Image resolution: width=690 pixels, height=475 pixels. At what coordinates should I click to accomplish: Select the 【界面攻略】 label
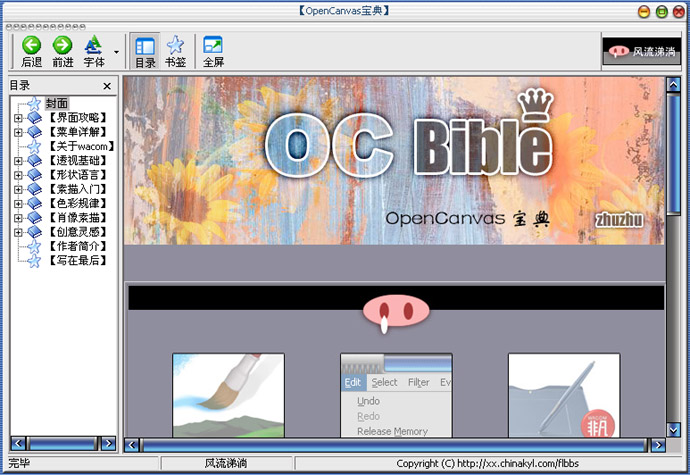point(77,118)
